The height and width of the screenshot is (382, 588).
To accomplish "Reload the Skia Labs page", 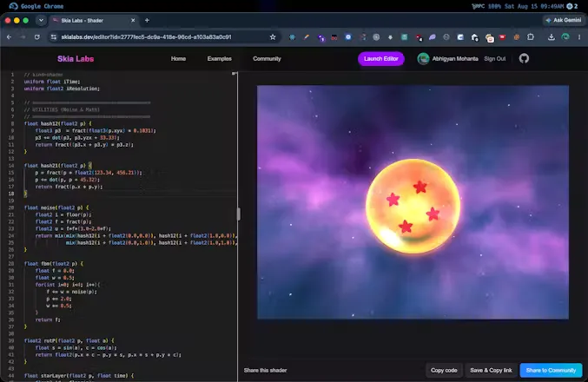I will tap(36, 37).
